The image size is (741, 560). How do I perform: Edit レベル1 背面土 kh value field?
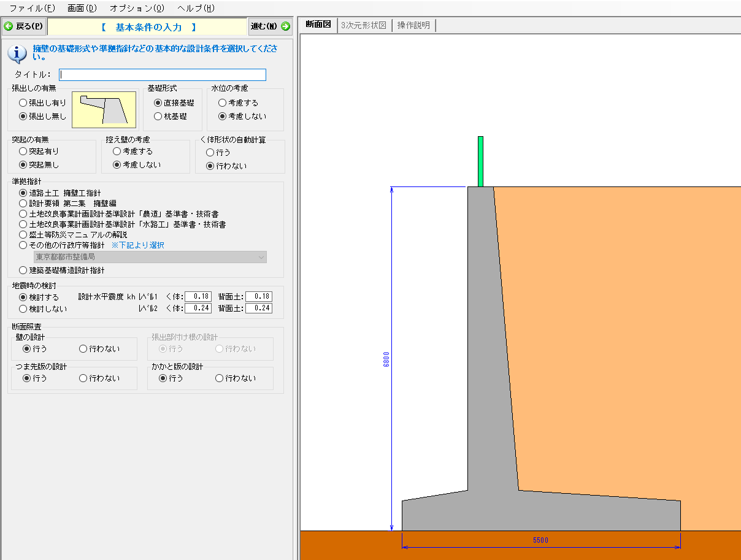click(x=259, y=297)
